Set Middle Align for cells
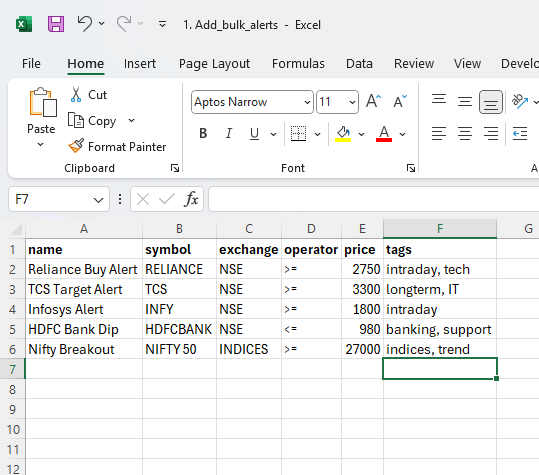 pyautogui.click(x=465, y=101)
